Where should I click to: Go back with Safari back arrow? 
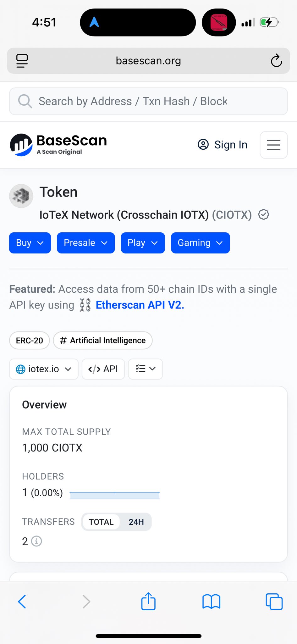click(x=22, y=602)
